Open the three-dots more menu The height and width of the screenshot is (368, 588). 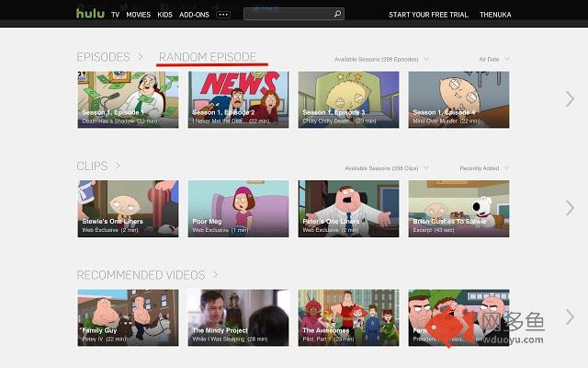click(x=223, y=15)
